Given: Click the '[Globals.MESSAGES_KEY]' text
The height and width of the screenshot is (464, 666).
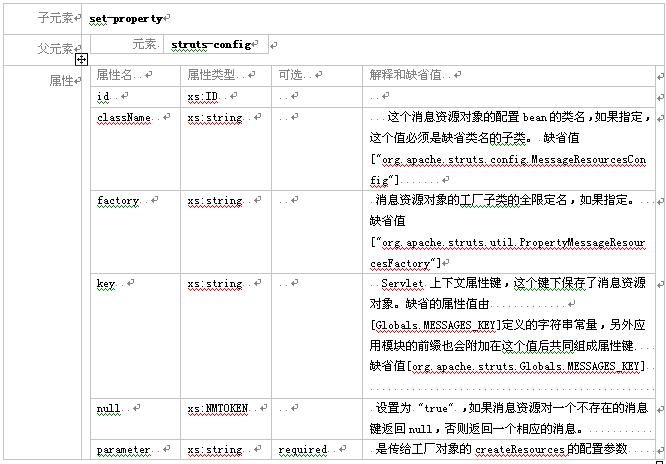Looking at the screenshot, I should coord(436,325).
